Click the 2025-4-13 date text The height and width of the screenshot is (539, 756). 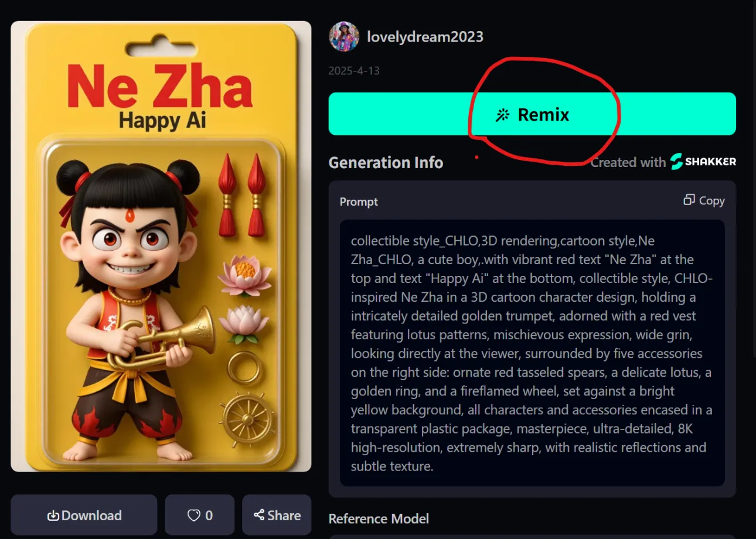354,71
